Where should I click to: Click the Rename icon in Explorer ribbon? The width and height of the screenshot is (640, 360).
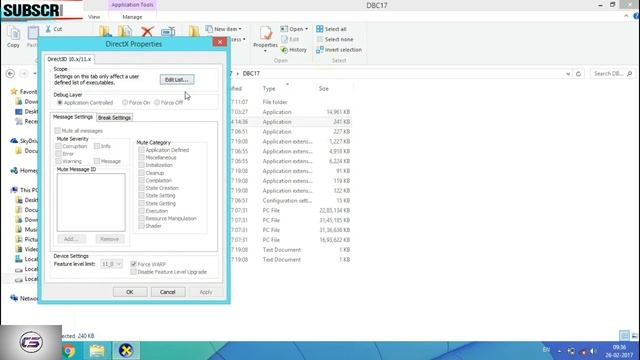(168, 31)
